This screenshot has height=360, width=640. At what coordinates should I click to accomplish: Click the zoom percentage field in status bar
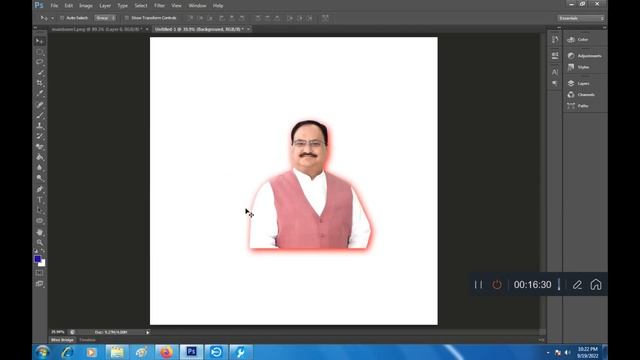click(58, 332)
